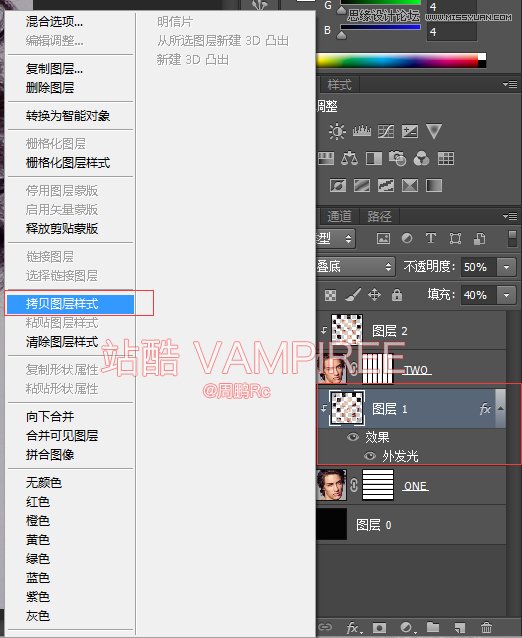The width and height of the screenshot is (522, 638).
Task: Hide the 外发光 outer glow effect
Action: 369,456
